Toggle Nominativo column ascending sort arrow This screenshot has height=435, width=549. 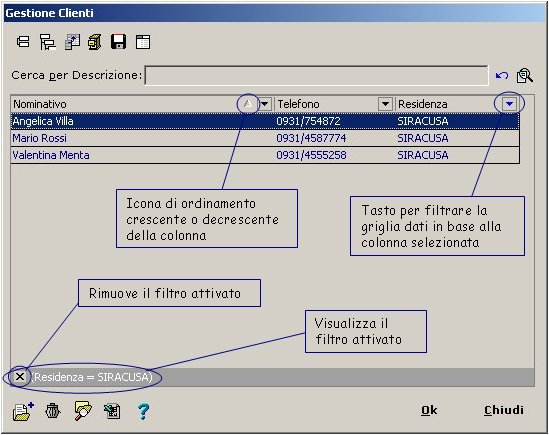pos(248,104)
